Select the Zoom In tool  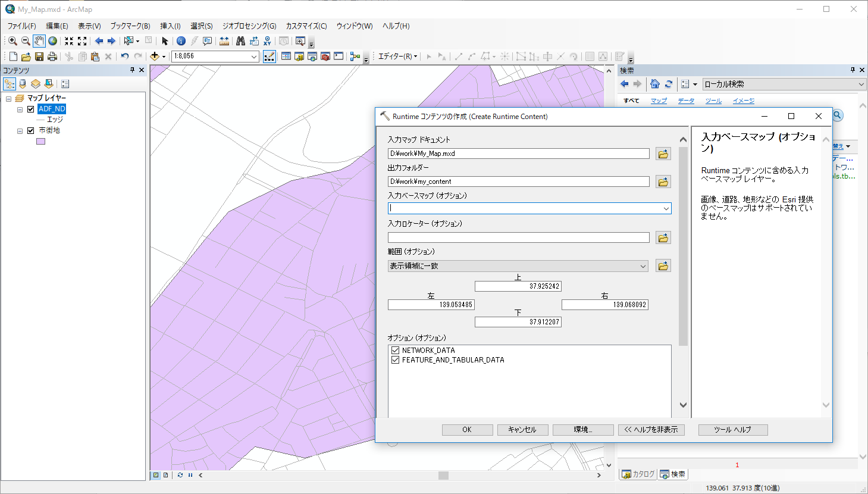[x=12, y=41]
